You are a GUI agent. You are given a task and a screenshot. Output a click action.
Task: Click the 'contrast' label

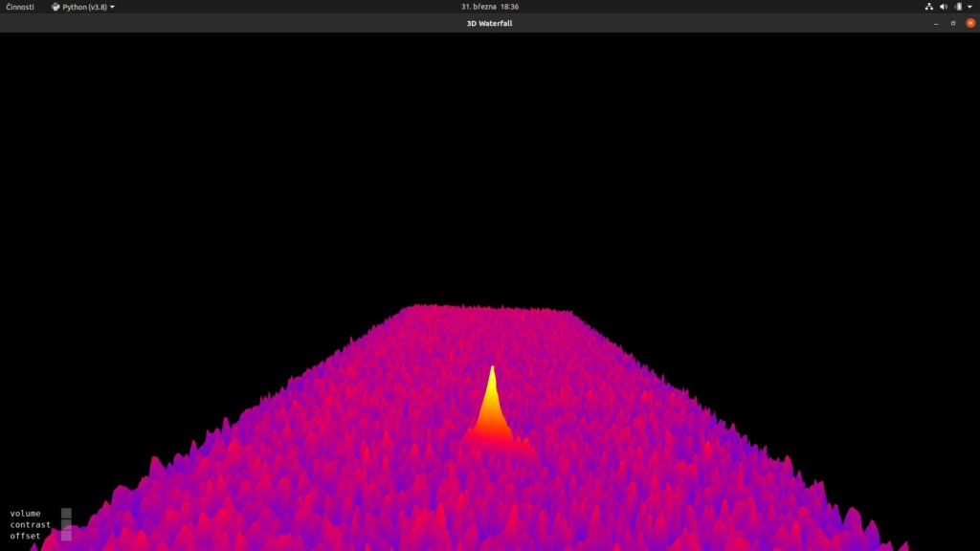pyautogui.click(x=30, y=525)
